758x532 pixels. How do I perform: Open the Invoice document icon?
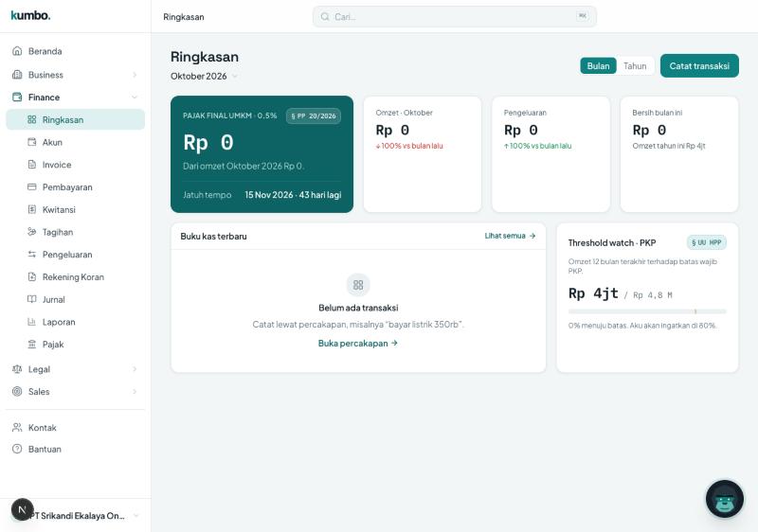pos(32,164)
